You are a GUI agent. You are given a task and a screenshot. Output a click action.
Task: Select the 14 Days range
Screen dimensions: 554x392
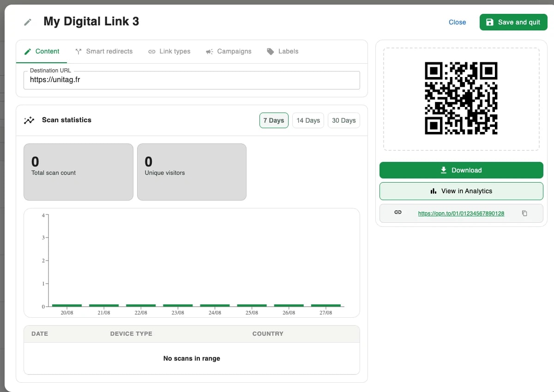coord(308,120)
